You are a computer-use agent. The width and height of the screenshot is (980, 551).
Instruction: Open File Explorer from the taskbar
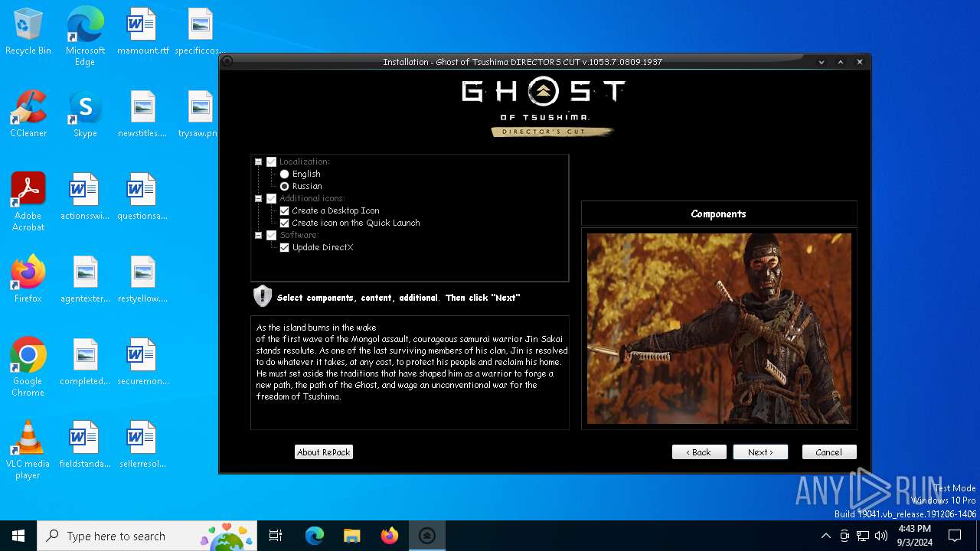pos(352,536)
